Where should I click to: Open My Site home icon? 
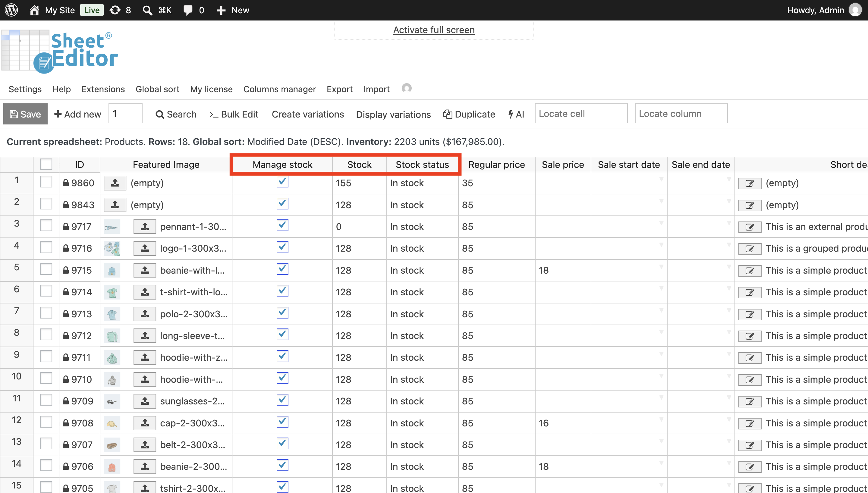click(x=34, y=10)
